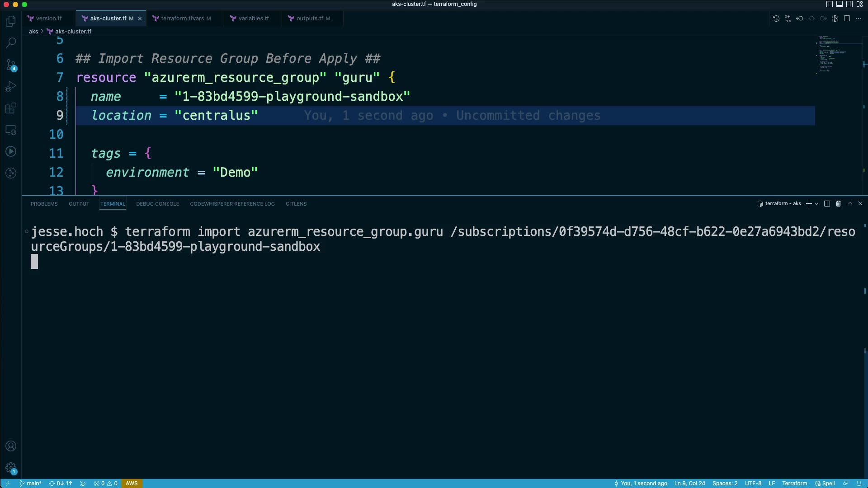
Task: Click the code minimap overview
Action: [x=830, y=54]
